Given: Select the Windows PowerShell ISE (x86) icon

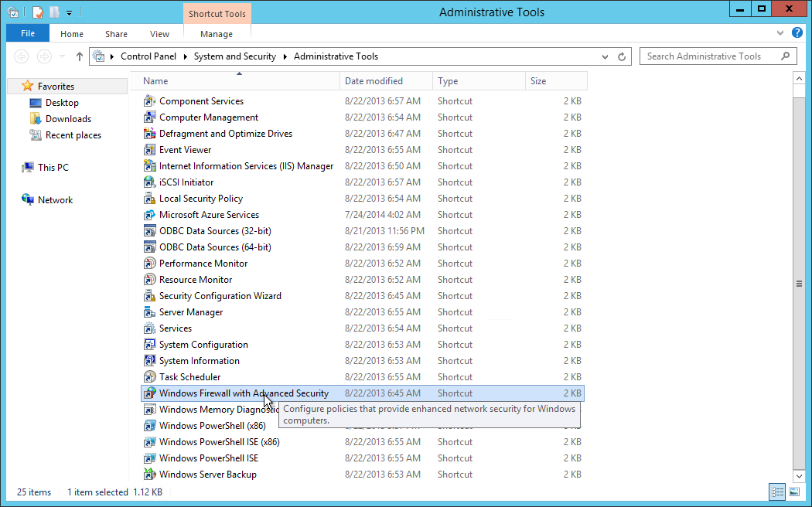Looking at the screenshot, I should (150, 442).
